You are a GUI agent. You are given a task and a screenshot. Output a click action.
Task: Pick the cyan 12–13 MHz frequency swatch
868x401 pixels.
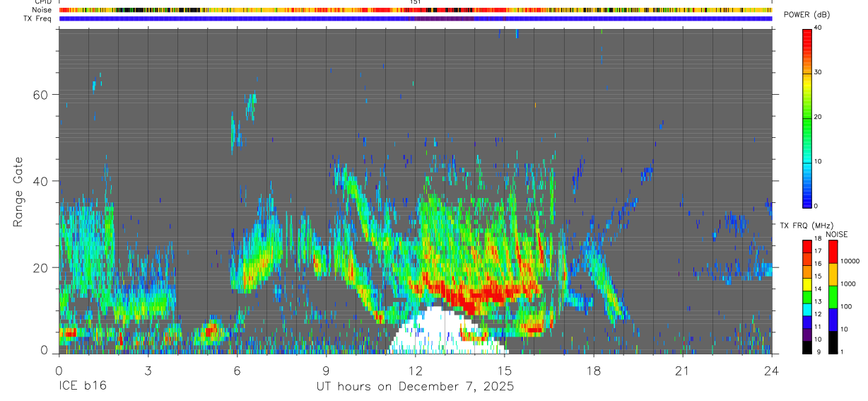click(x=807, y=309)
